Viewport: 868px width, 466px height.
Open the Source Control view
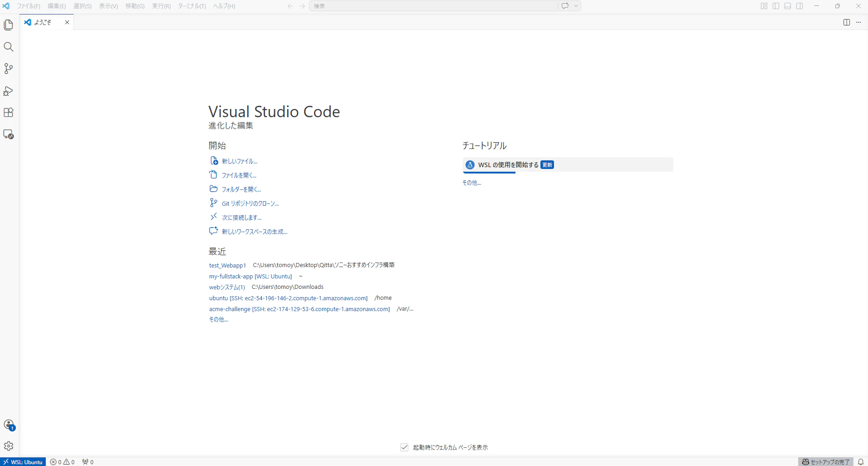pos(9,69)
